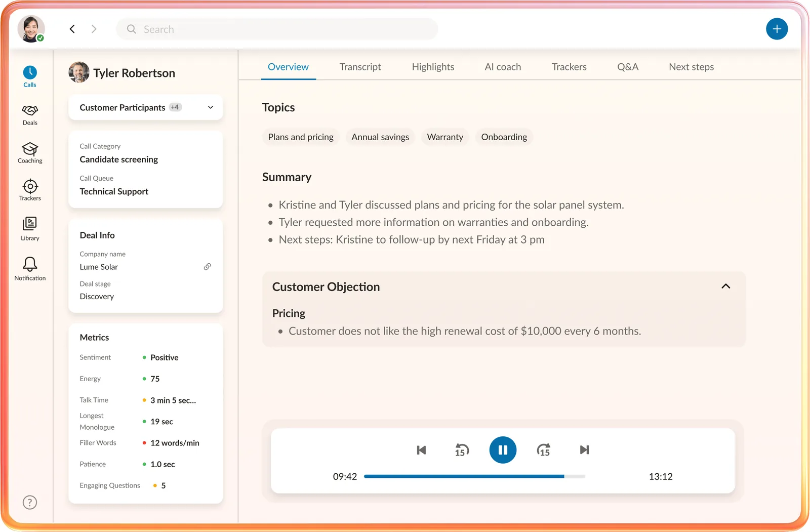Open the AI coach tab

[503, 67]
